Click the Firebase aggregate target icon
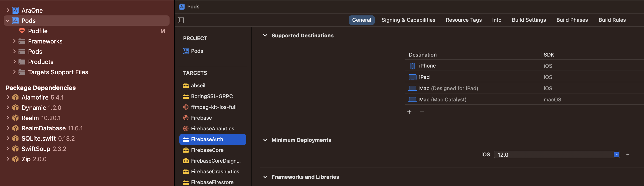The height and width of the screenshot is (186, 644). (186, 118)
